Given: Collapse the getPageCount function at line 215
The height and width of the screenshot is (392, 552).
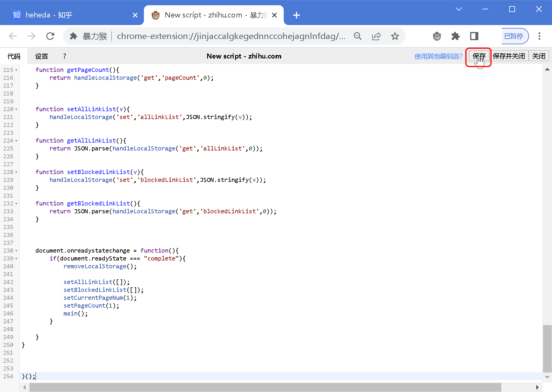Looking at the screenshot, I should [x=16, y=70].
